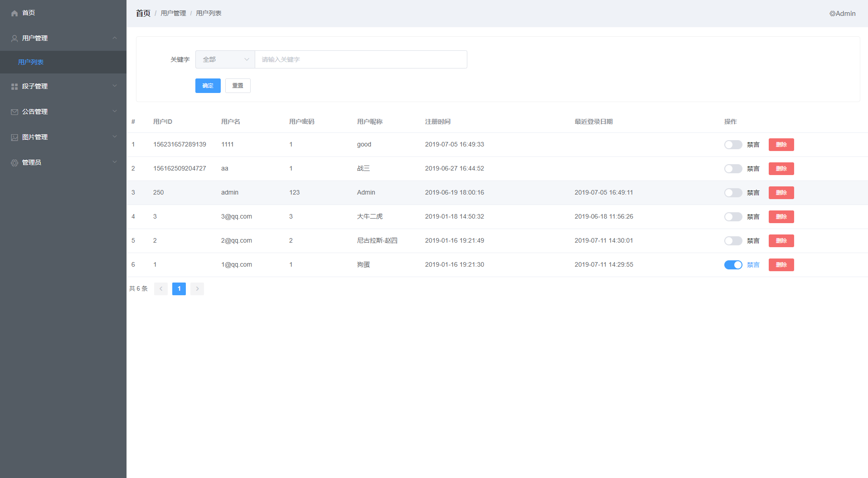Click user ID 156162509204727

179,169
